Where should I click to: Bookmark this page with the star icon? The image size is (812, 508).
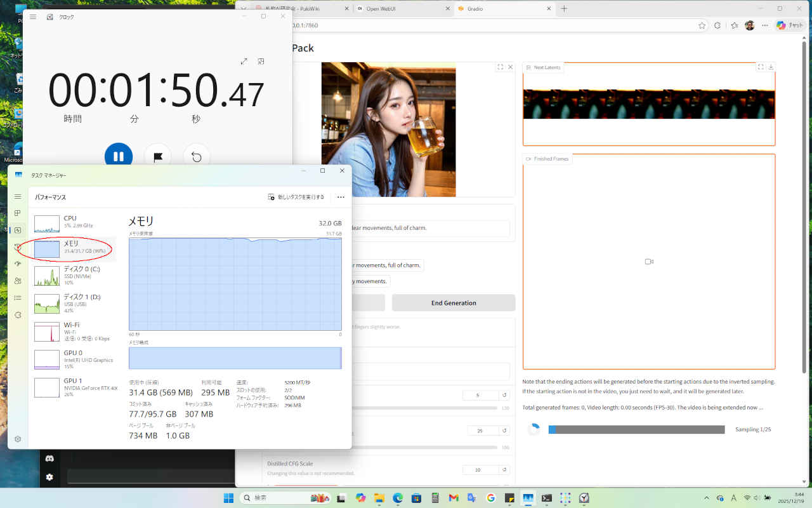click(x=702, y=25)
